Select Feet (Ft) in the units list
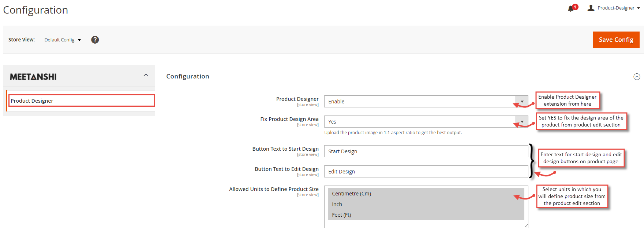Screen dimensions: 644x231 pyautogui.click(x=341, y=215)
